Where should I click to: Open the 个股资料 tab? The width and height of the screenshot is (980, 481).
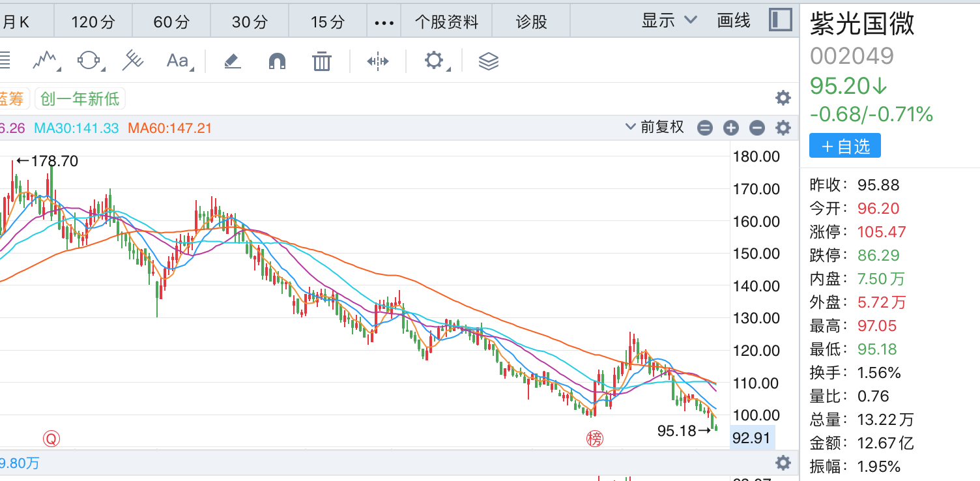[446, 22]
